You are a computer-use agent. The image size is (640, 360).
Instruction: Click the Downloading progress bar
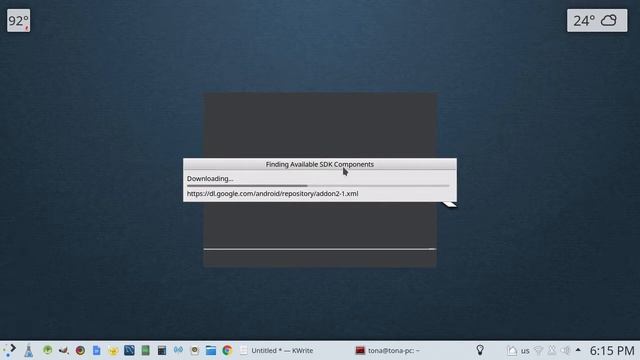point(318,186)
